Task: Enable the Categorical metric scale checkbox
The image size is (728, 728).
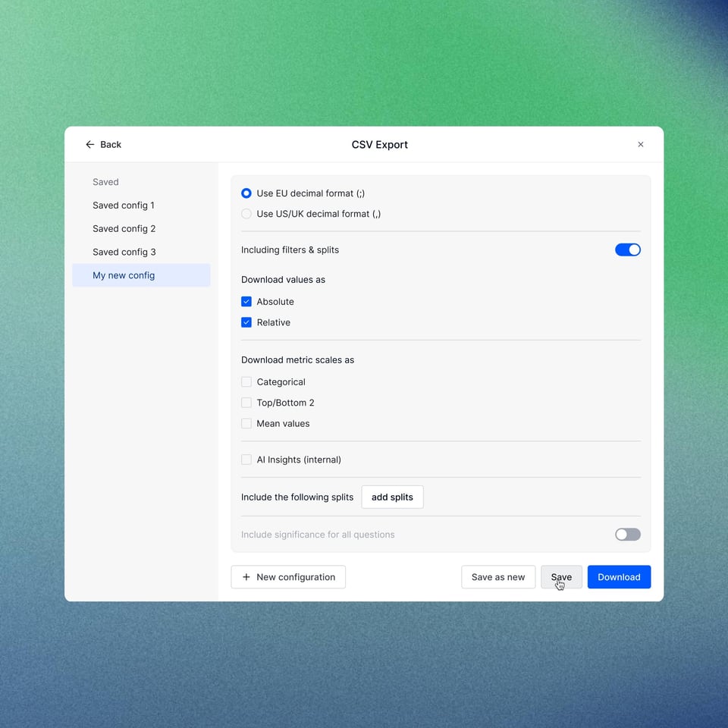Action: 246,382
